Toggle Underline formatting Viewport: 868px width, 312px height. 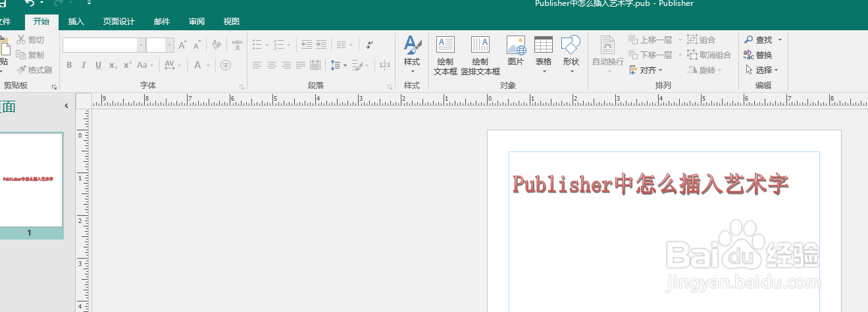98,65
